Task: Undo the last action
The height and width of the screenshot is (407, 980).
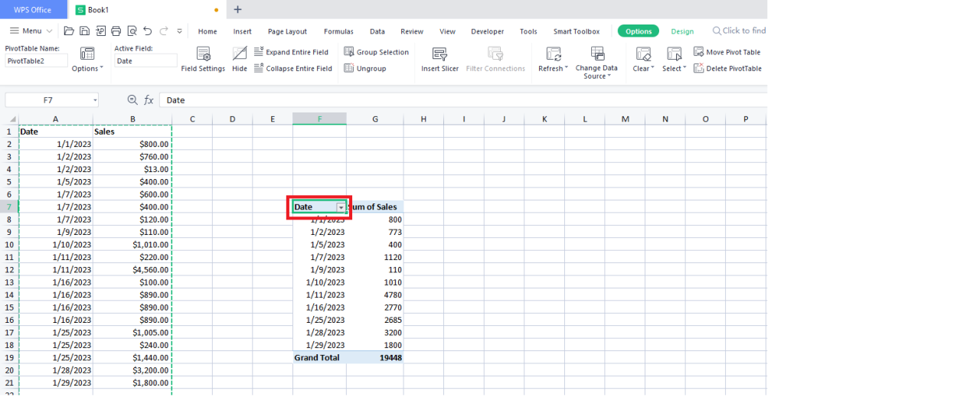Action: pyautogui.click(x=148, y=31)
